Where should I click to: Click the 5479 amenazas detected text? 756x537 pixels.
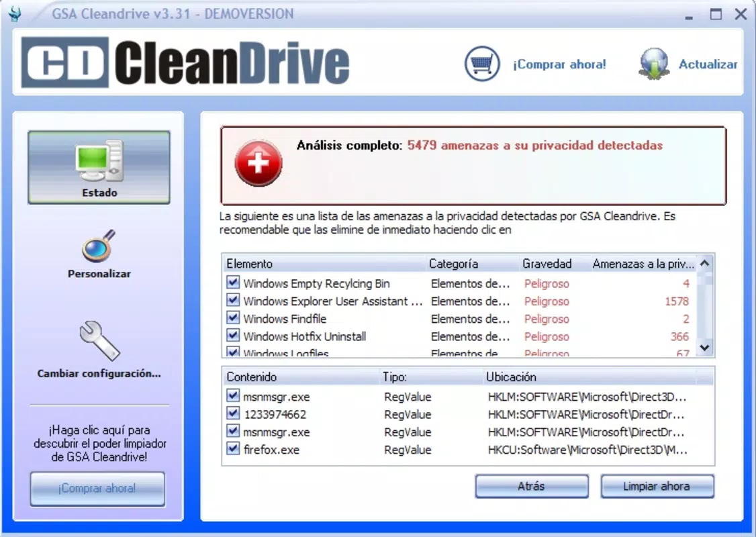point(534,145)
